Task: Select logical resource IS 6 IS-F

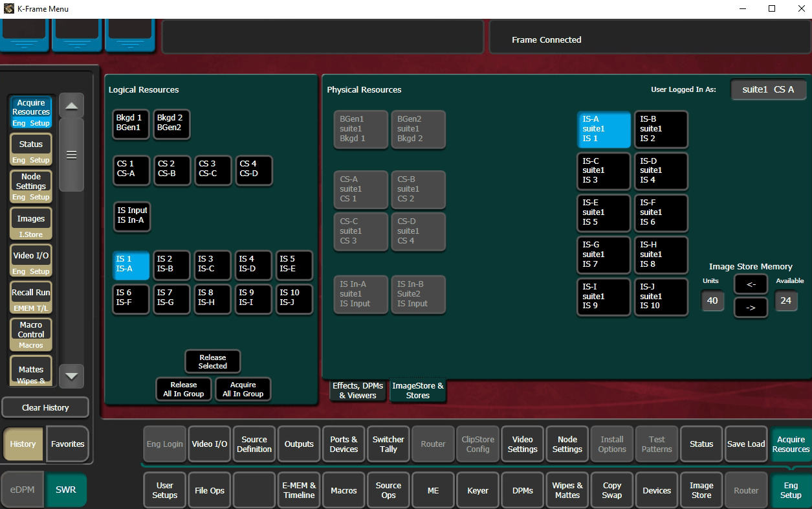Action: [131, 299]
